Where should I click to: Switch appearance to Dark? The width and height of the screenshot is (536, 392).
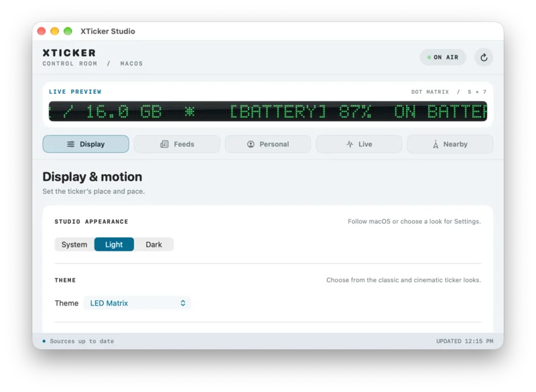tap(154, 245)
